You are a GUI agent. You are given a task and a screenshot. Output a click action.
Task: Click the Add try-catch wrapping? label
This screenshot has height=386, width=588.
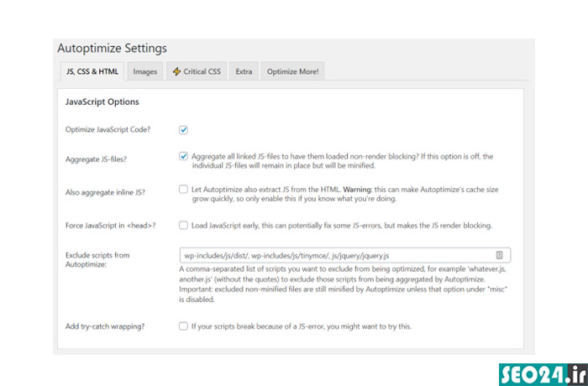pos(105,326)
